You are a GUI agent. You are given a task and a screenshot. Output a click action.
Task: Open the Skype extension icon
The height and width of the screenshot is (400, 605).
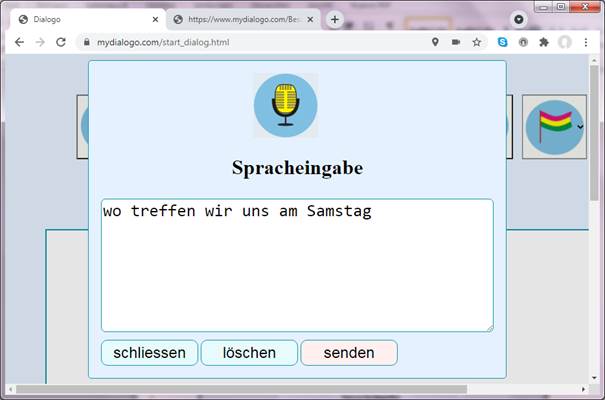[503, 42]
